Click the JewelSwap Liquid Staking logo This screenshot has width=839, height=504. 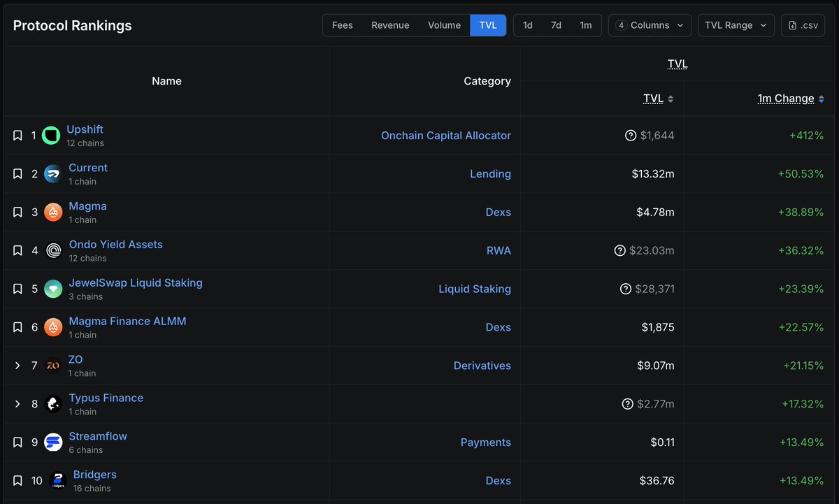(53, 289)
